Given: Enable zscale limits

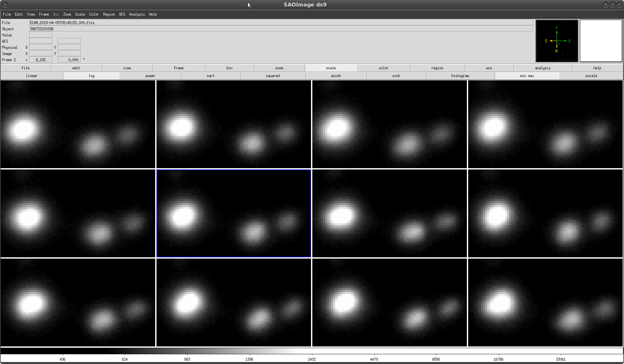Looking at the screenshot, I should [591, 76].
